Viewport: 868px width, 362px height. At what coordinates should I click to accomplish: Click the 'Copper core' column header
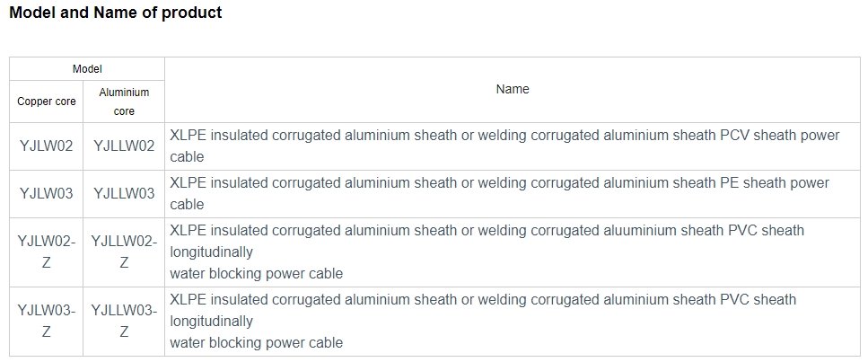point(47,102)
